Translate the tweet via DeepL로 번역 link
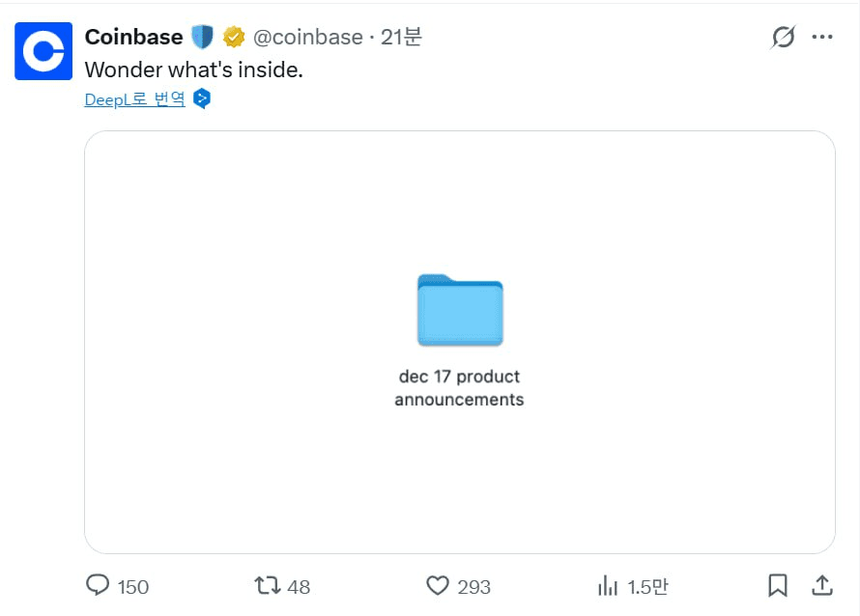860x616 pixels. [133, 98]
